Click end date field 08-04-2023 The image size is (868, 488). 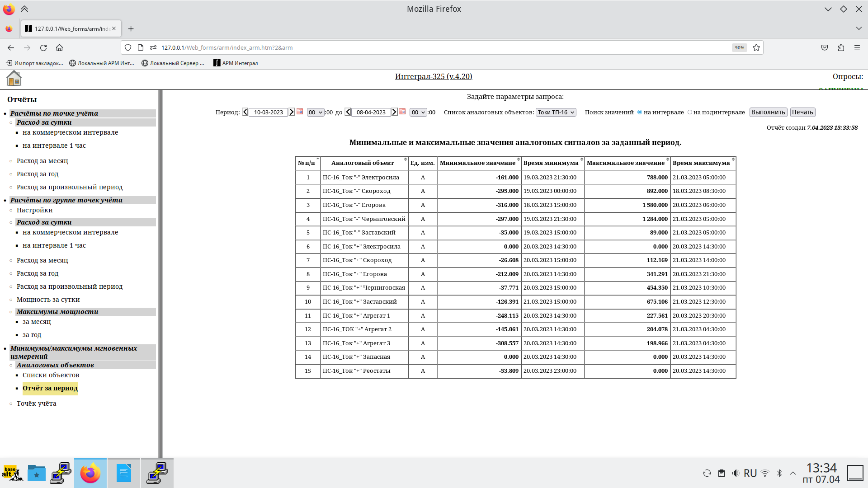point(371,113)
